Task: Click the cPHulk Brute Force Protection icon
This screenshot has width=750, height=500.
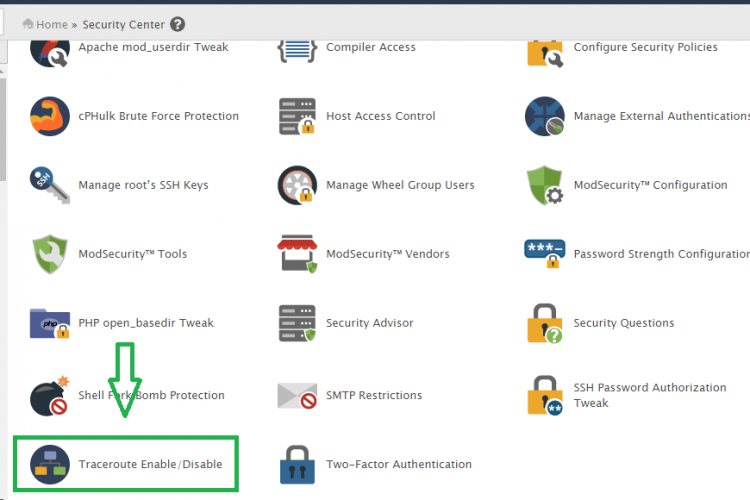Action: (x=50, y=116)
